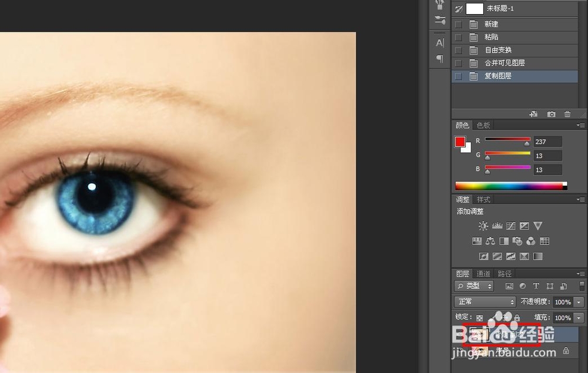The height and width of the screenshot is (373, 588).
Task: Switch to the 样式 styles tab
Action: (x=483, y=199)
